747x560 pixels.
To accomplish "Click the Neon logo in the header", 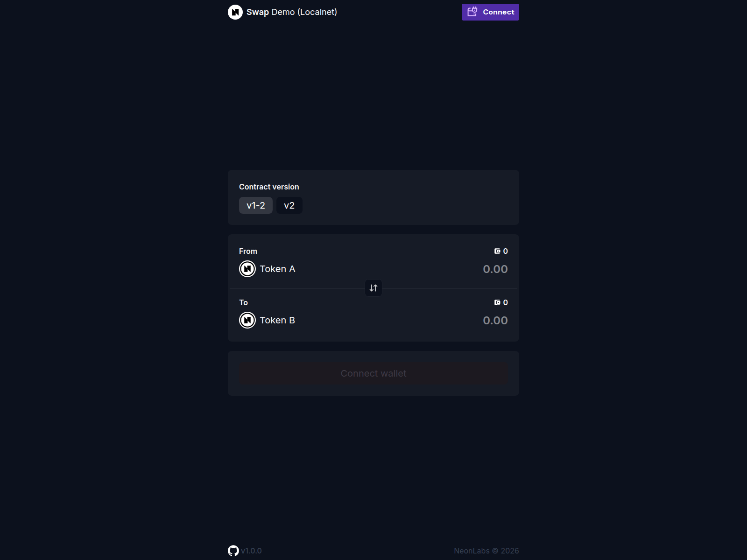I will tap(235, 12).
